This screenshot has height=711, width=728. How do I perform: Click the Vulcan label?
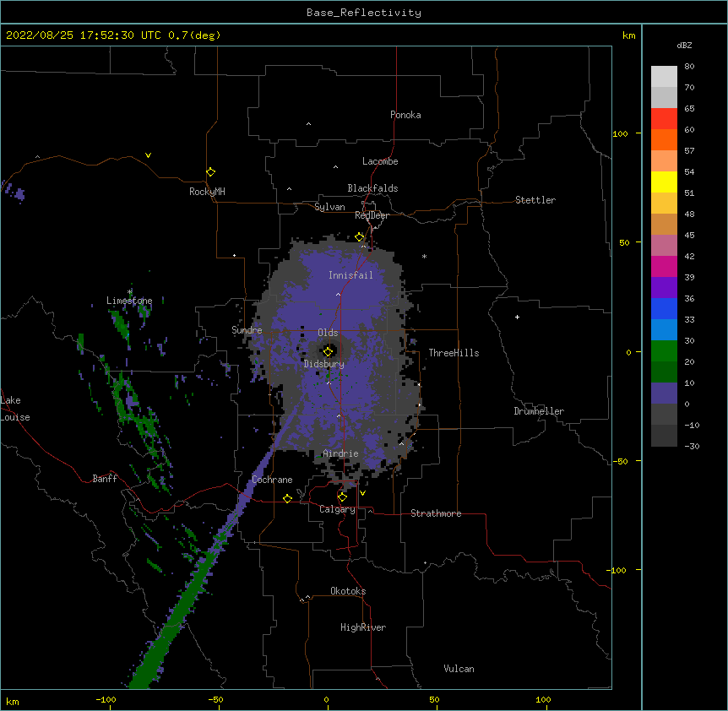(x=459, y=669)
